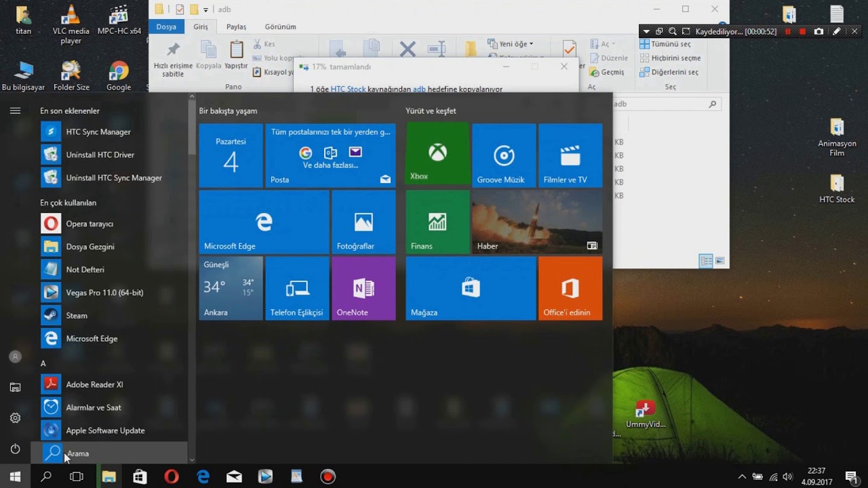
Task: Open the Haber news tile
Action: pyautogui.click(x=537, y=222)
